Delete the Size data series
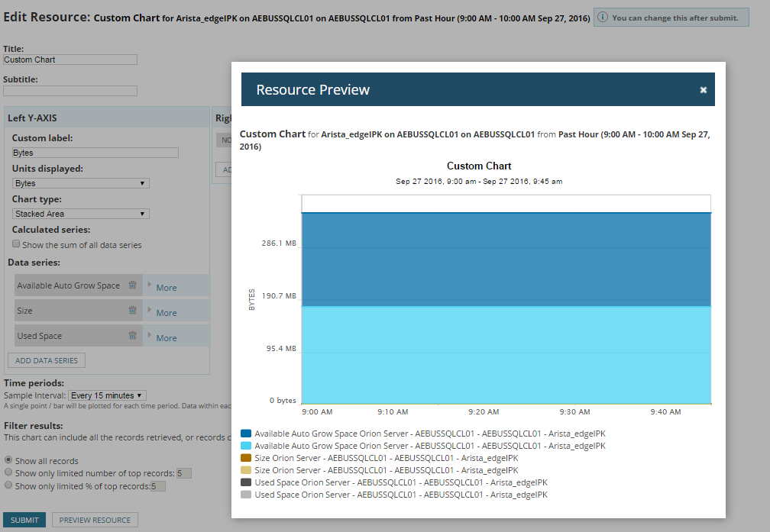 click(133, 310)
